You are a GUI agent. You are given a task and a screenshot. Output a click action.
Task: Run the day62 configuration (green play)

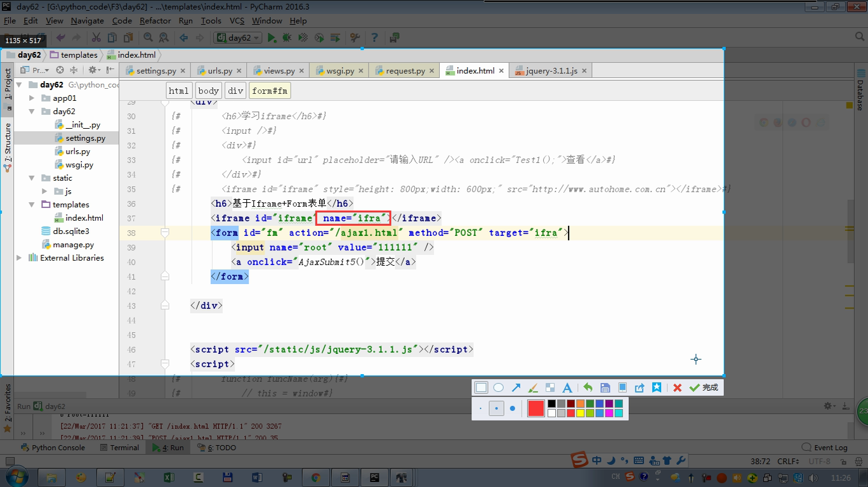[272, 38]
